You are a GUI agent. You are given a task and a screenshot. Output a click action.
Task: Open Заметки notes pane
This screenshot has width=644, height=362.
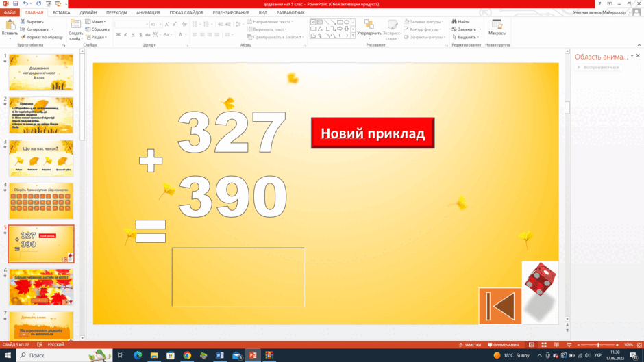tap(470, 345)
